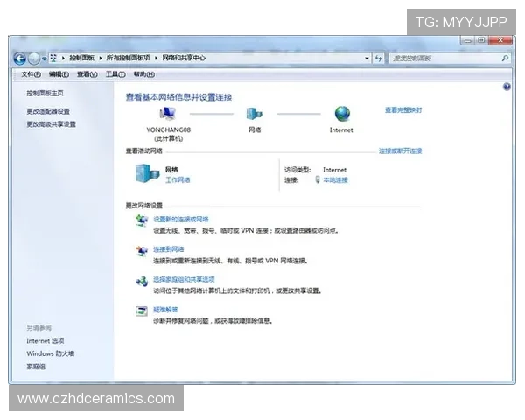Open the 工具(T) menu
Screen dimensions: 525x420
(x=115, y=74)
